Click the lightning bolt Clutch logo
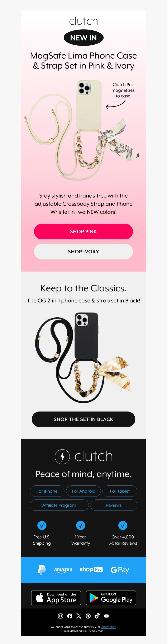167x644 pixels. pyautogui.click(x=83, y=456)
